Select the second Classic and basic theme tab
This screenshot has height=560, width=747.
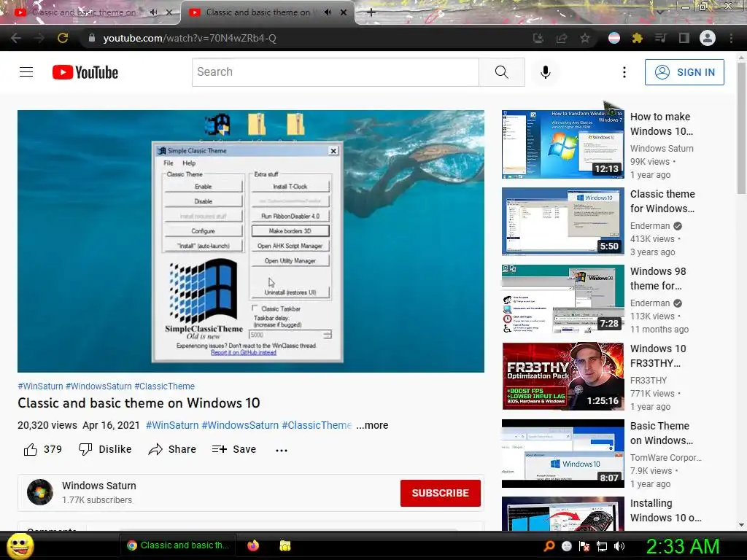pyautogui.click(x=258, y=12)
